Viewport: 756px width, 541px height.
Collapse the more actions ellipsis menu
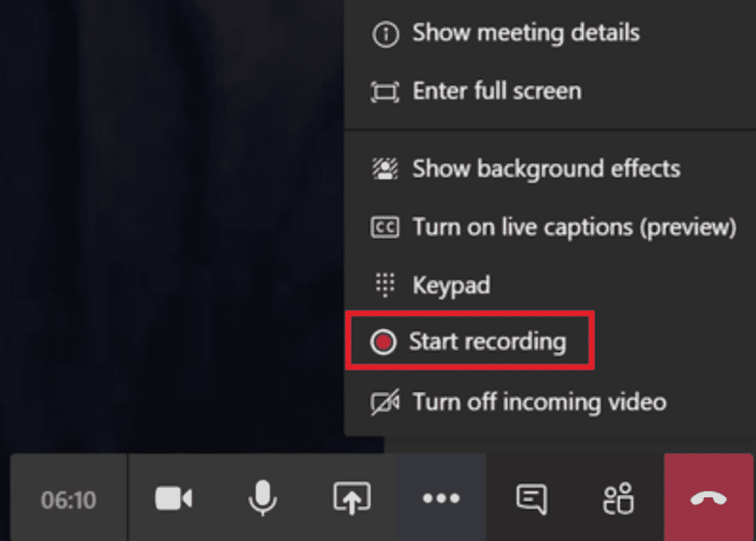441,498
